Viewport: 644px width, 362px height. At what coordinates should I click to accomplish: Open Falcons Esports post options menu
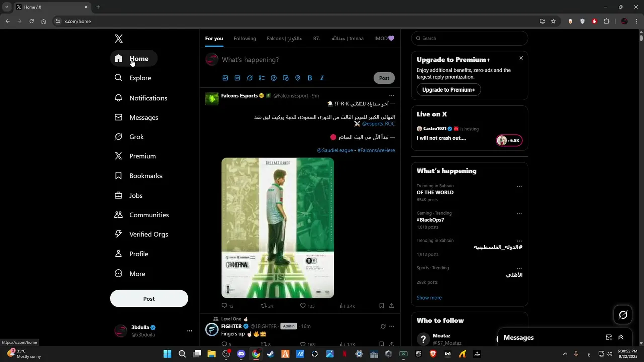(392, 95)
